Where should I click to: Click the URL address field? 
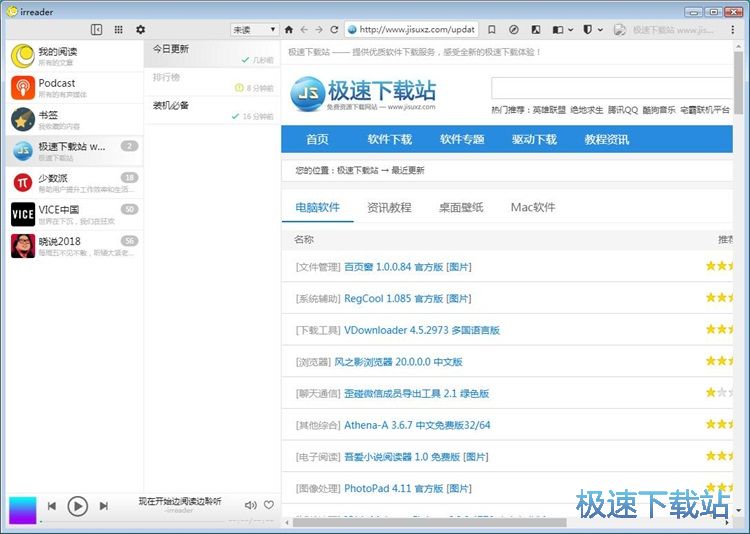coord(411,30)
